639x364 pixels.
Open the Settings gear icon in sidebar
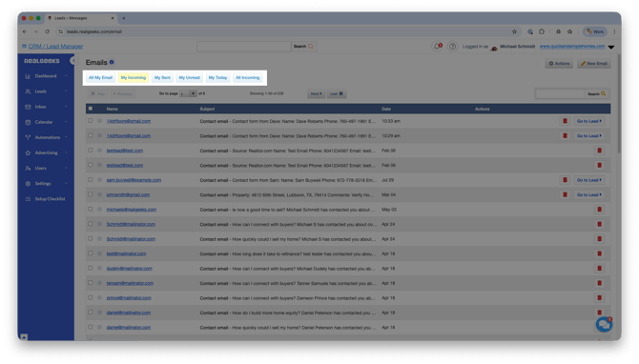click(x=28, y=184)
